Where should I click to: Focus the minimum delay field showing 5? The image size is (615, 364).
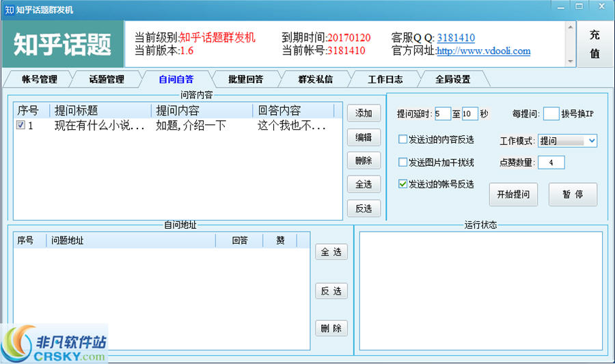coord(442,113)
